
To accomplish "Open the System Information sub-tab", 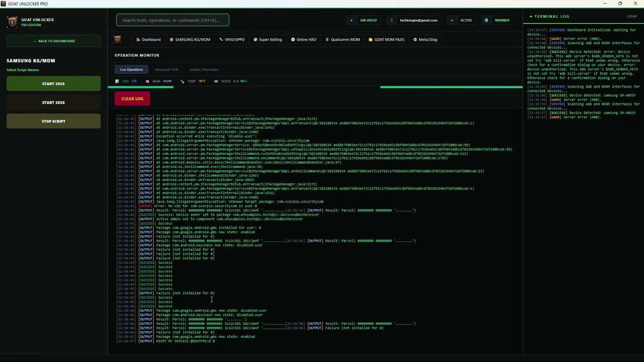I will [204, 69].
